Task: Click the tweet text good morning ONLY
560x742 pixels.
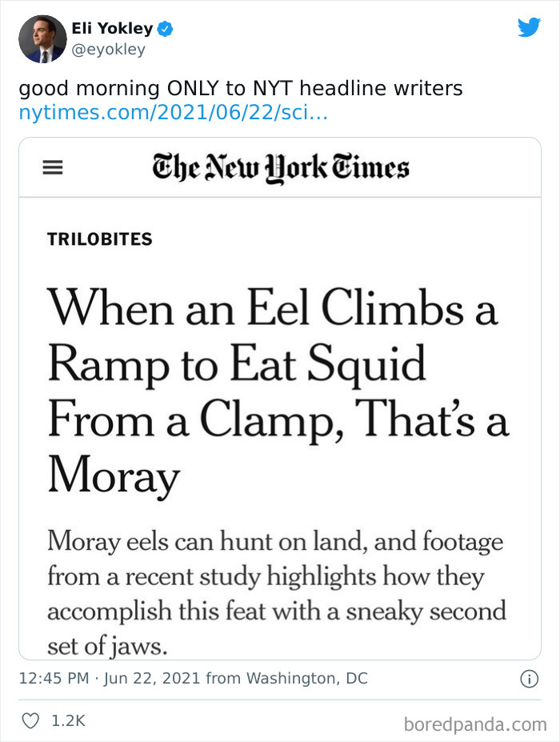Action: tap(240, 89)
